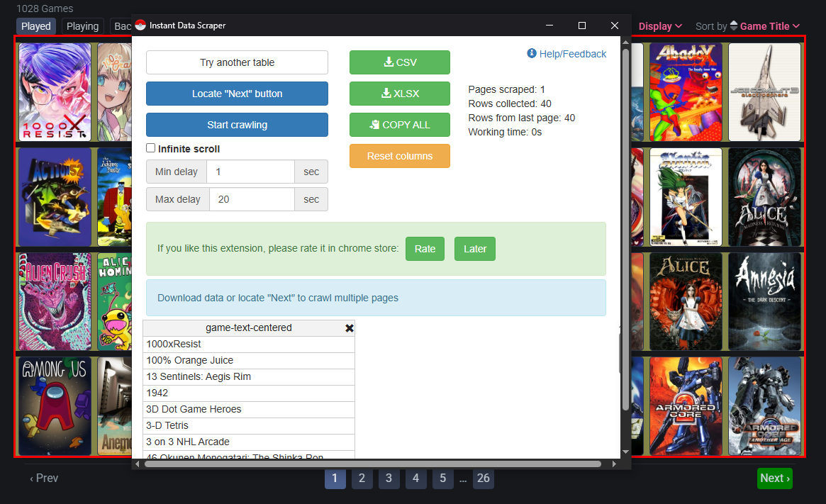Enable the Infinite scroll checkbox
The width and height of the screenshot is (826, 504).
[150, 148]
